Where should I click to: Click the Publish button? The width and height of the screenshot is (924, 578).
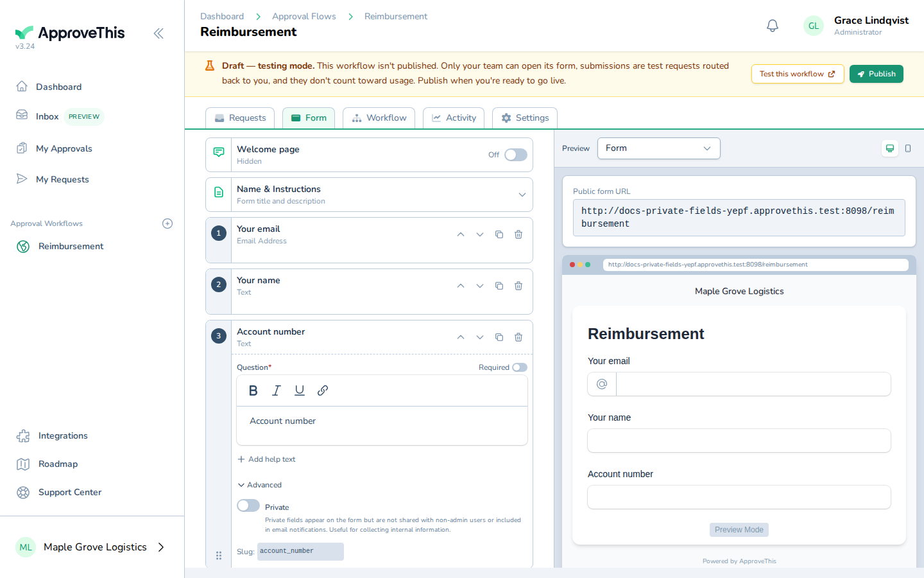pyautogui.click(x=877, y=74)
